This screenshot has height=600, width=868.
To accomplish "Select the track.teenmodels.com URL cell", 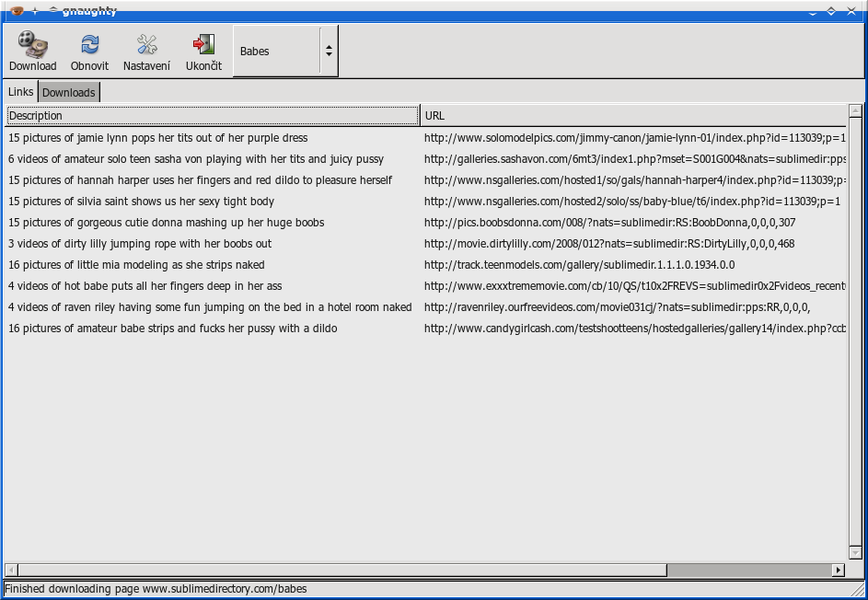I will coord(634,265).
